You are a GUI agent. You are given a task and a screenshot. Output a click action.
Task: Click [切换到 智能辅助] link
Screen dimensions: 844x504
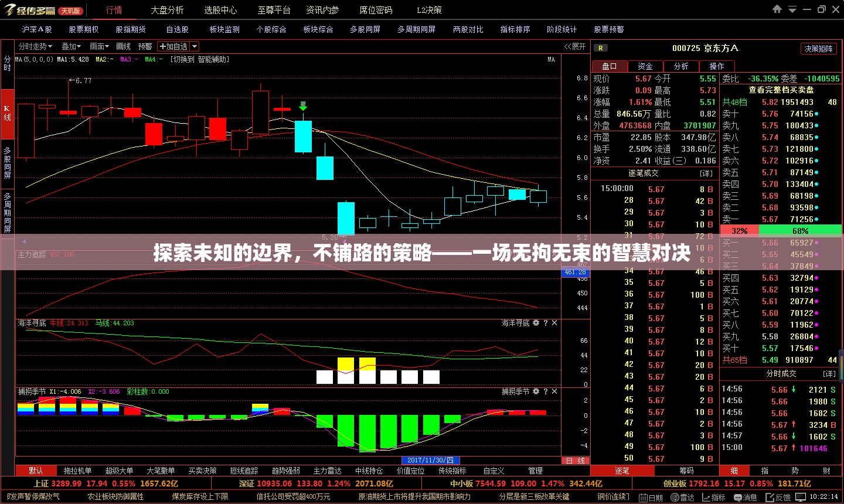(199, 60)
